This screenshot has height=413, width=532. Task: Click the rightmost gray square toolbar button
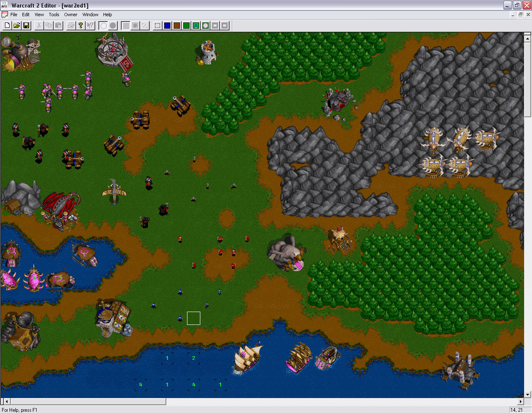224,26
